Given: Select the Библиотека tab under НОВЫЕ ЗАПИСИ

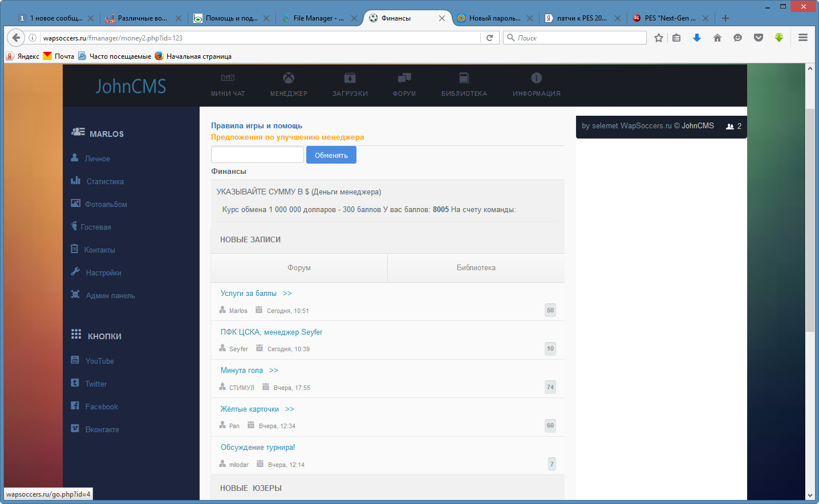Looking at the screenshot, I should tap(476, 268).
